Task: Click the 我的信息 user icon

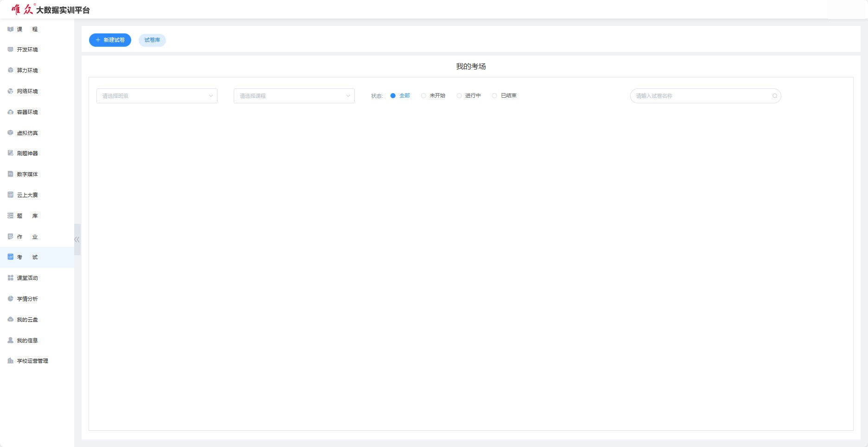Action: (x=10, y=340)
